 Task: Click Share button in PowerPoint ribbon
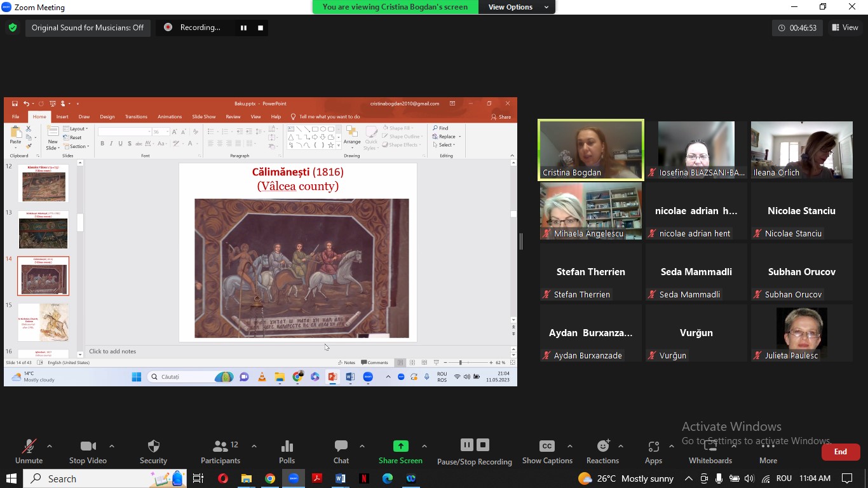coord(501,117)
